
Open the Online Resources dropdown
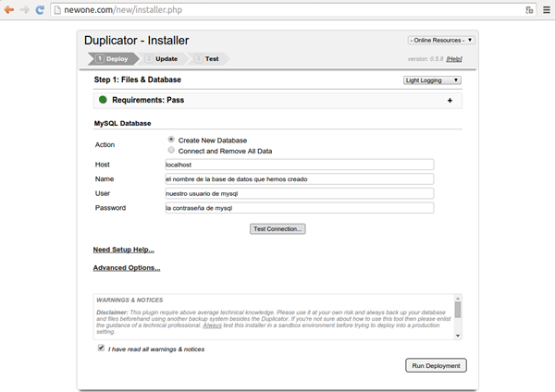[x=440, y=40]
